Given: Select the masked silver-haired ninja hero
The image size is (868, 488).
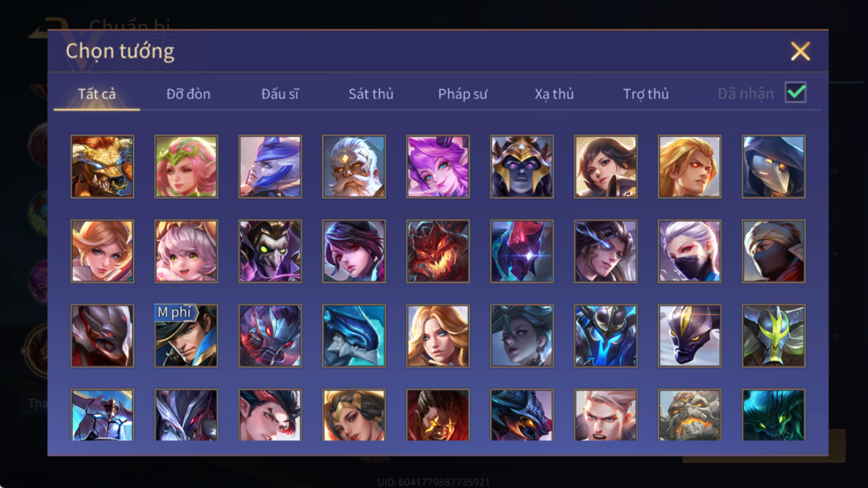Looking at the screenshot, I should [x=690, y=251].
